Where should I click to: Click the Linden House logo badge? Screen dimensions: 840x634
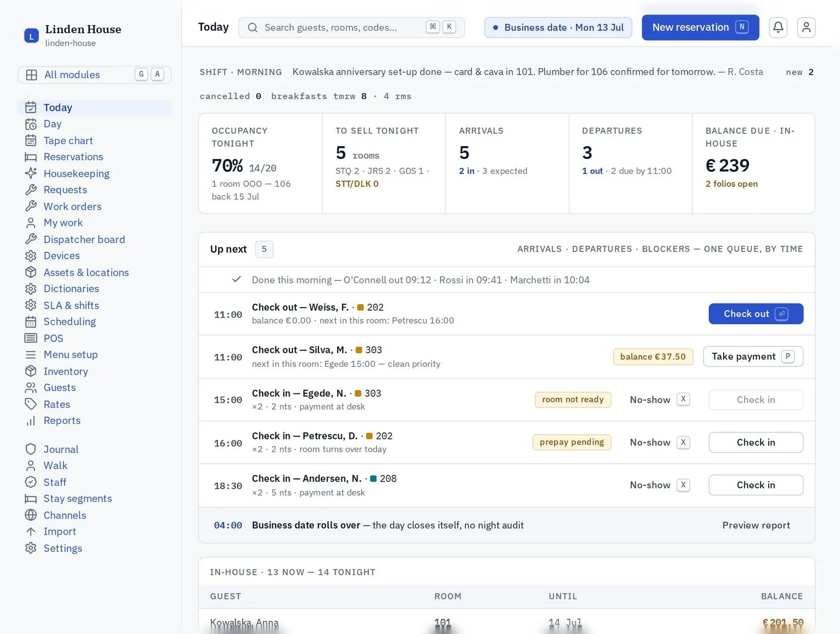point(31,36)
